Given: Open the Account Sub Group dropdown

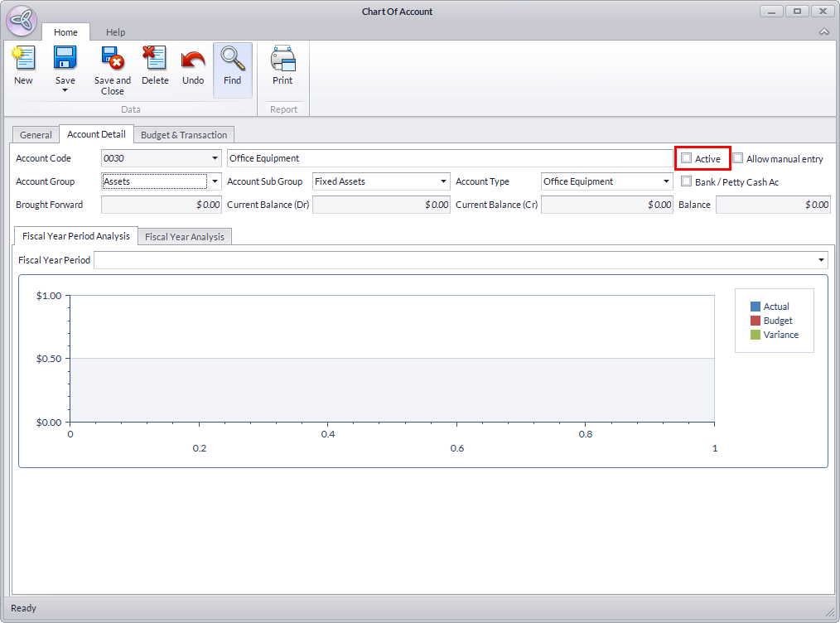Looking at the screenshot, I should pyautogui.click(x=444, y=181).
